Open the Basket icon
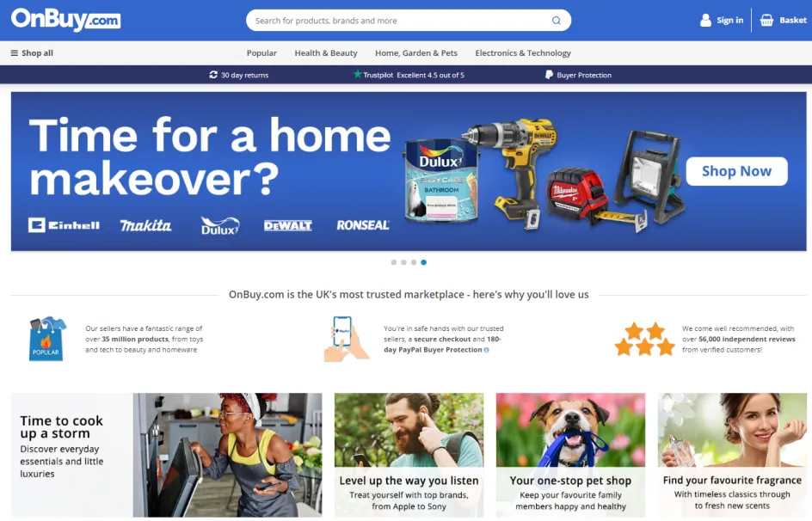The height and width of the screenshot is (521, 812). [x=766, y=20]
